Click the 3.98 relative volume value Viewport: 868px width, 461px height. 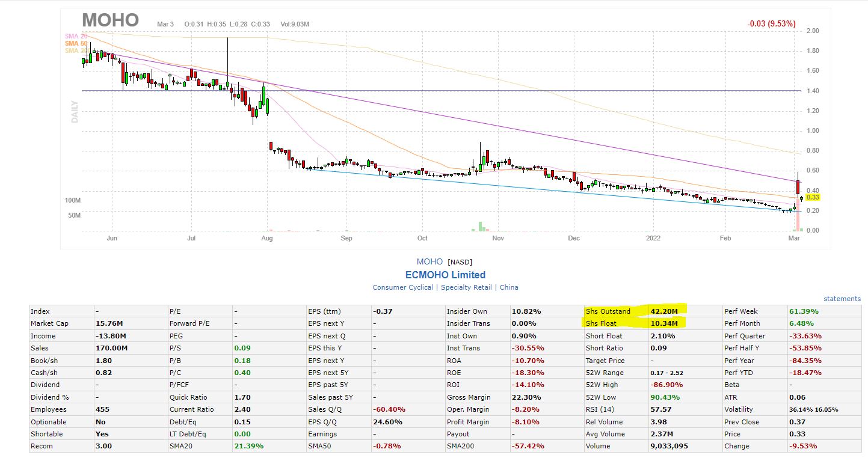click(659, 422)
